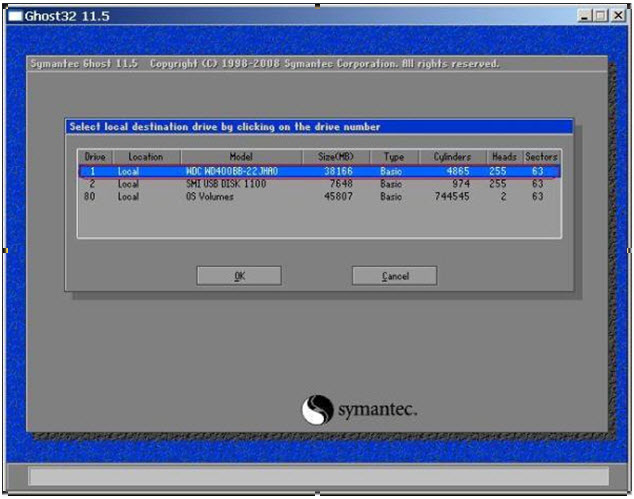Click the Sectors column header
The height and width of the screenshot is (499, 634).
point(541,157)
